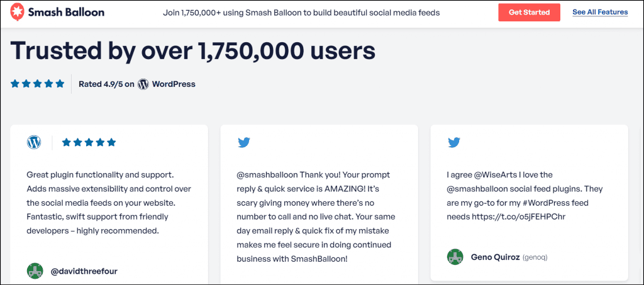Click the Twitter bird icon in Geno's card
This screenshot has width=644, height=285.
[x=454, y=142]
